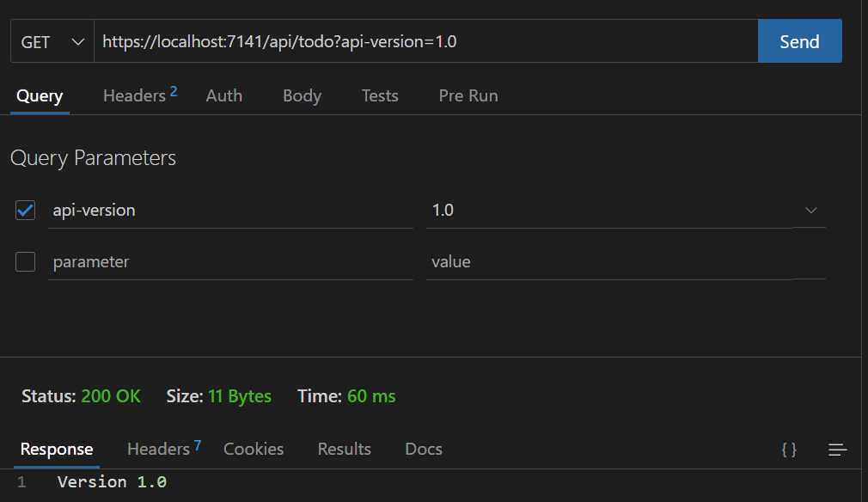
Task: Open the GET method dropdown
Action: click(x=52, y=41)
